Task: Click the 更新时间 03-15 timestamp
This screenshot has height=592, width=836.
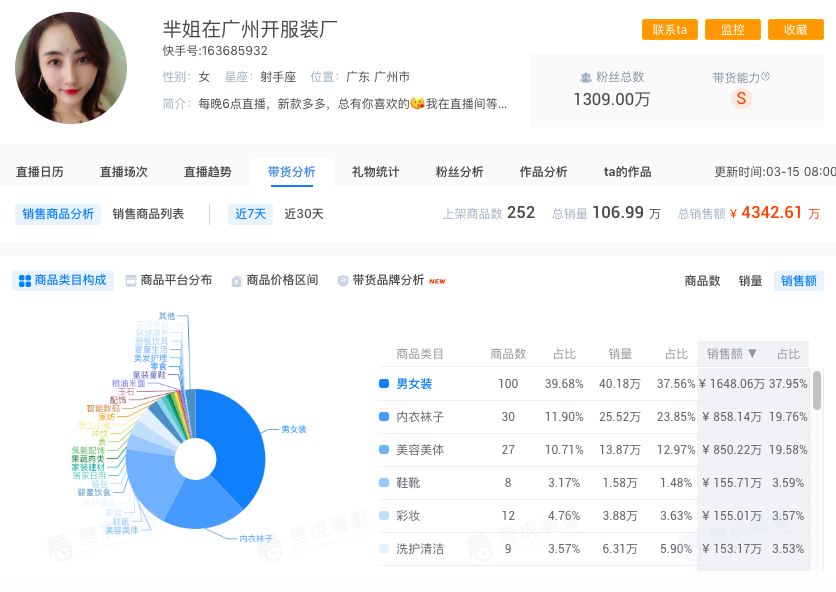Action: [775, 172]
